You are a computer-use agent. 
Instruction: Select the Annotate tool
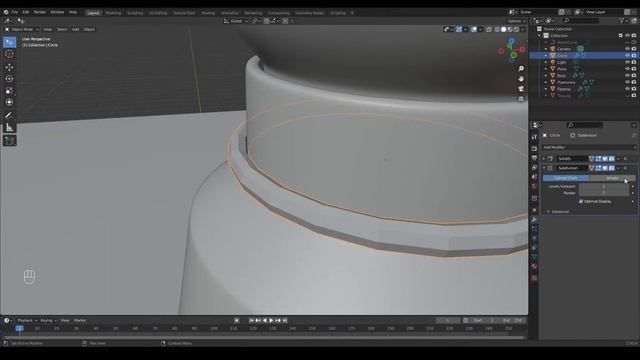(x=9, y=116)
